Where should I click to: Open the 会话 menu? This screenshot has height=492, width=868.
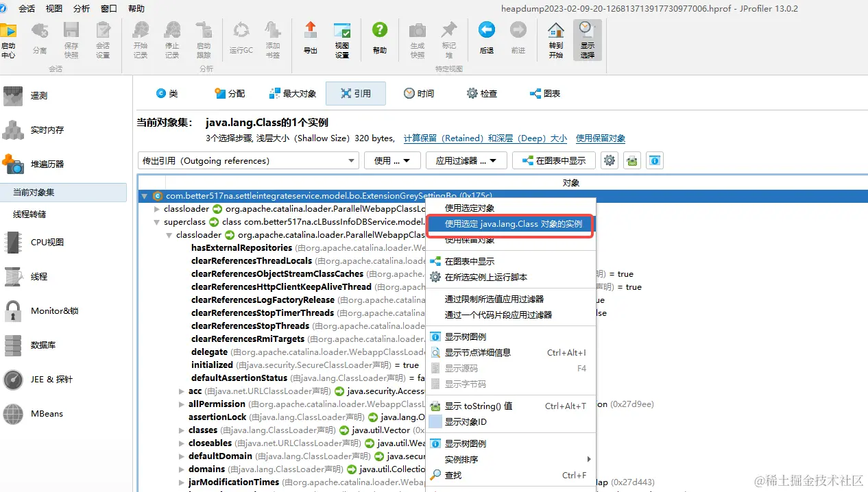(27, 9)
